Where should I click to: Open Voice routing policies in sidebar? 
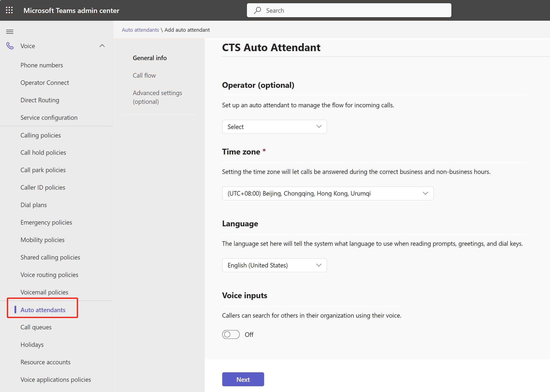(49, 275)
